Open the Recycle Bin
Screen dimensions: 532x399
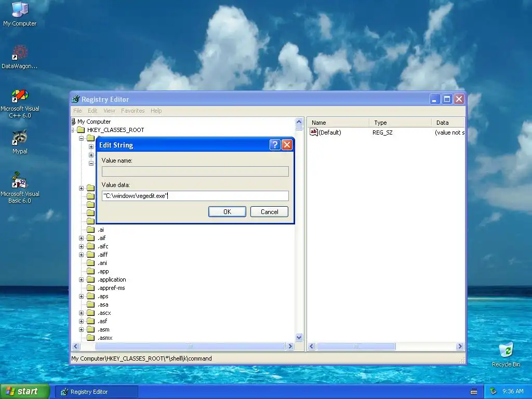click(x=506, y=355)
